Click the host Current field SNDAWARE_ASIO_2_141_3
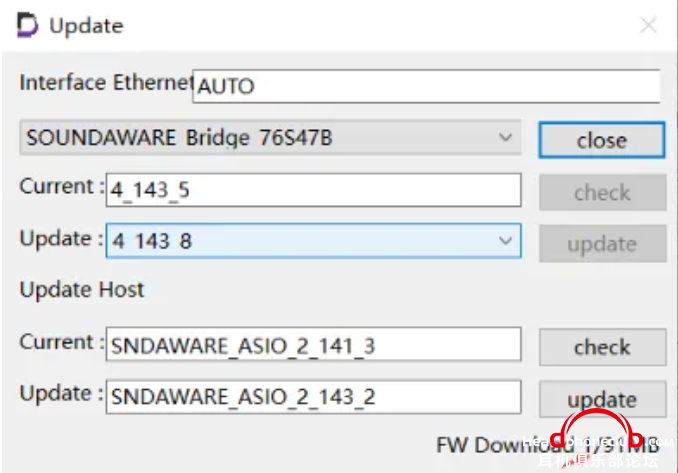678x473 pixels. (x=313, y=344)
